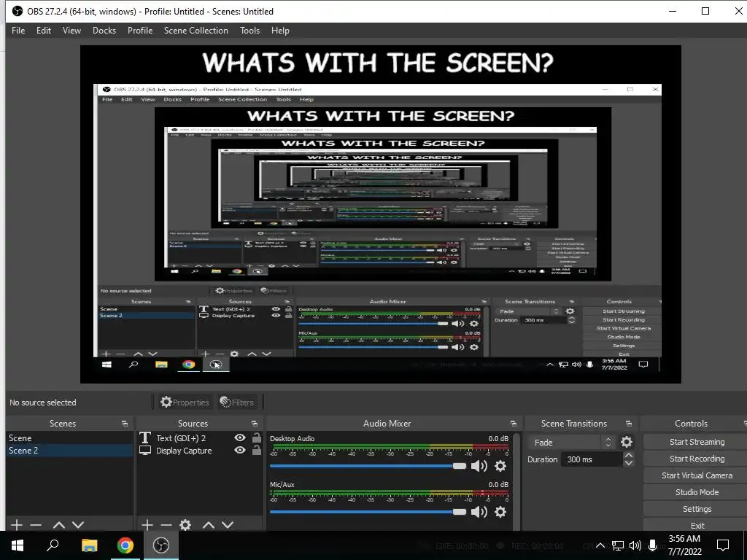Open Windows taskbar search

click(53, 545)
